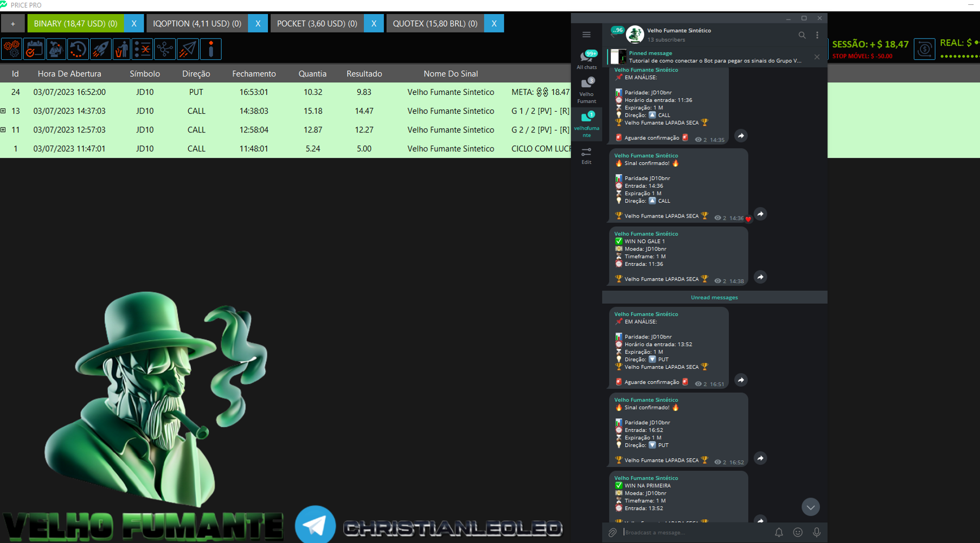Add a new account tab with plus
This screenshot has height=543, width=980.
point(13,23)
